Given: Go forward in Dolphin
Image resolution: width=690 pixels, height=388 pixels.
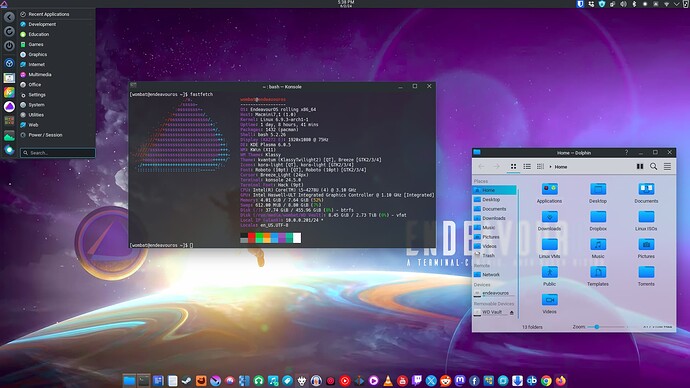Looking at the screenshot, I should (496, 167).
